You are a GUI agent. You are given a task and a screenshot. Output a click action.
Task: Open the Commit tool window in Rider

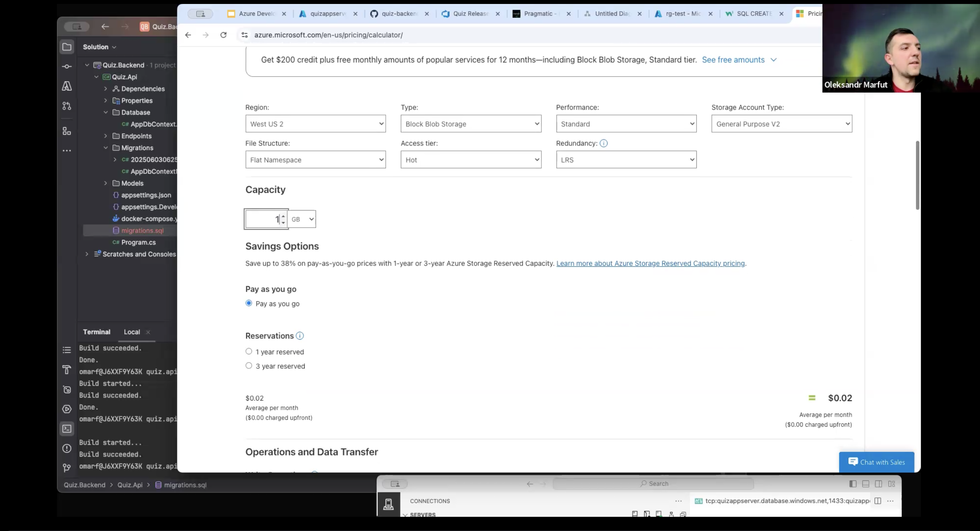point(67,67)
